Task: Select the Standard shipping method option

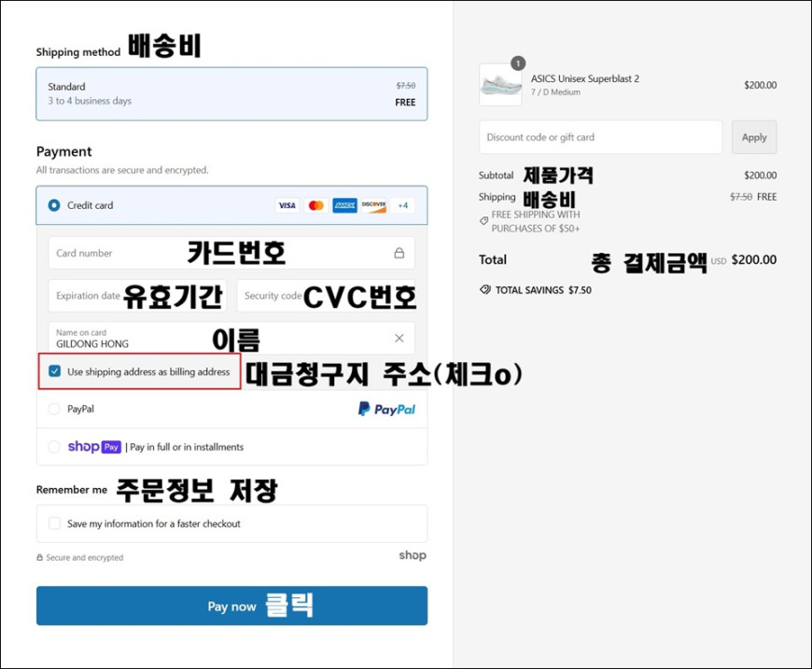Action: 231,93
